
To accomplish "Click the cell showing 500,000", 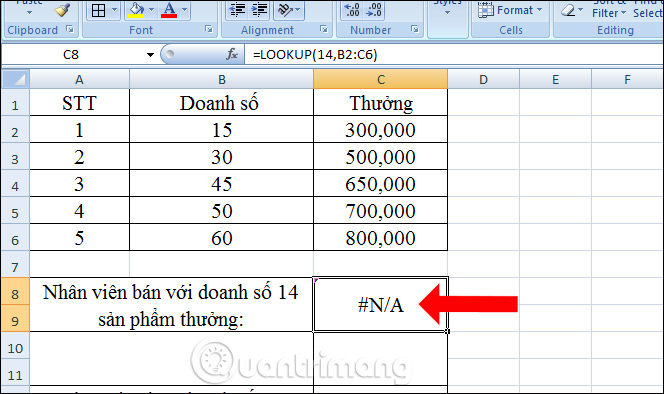I will 381,156.
